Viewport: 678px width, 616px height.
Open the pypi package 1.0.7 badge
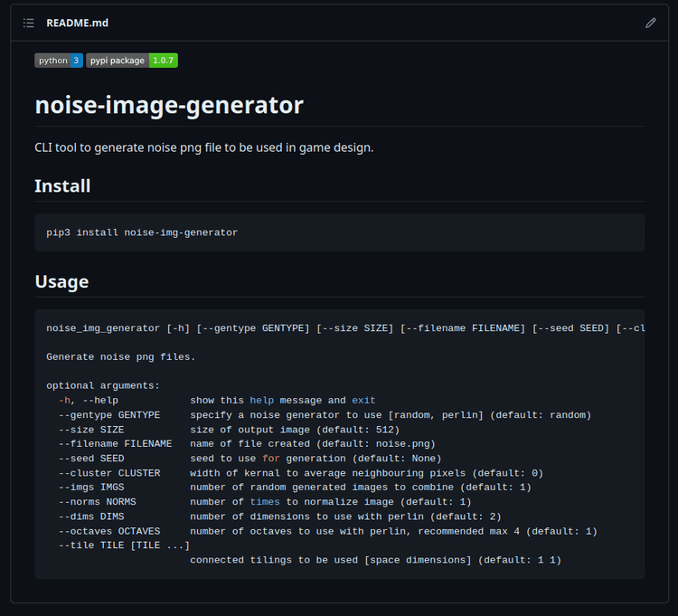[x=132, y=61]
